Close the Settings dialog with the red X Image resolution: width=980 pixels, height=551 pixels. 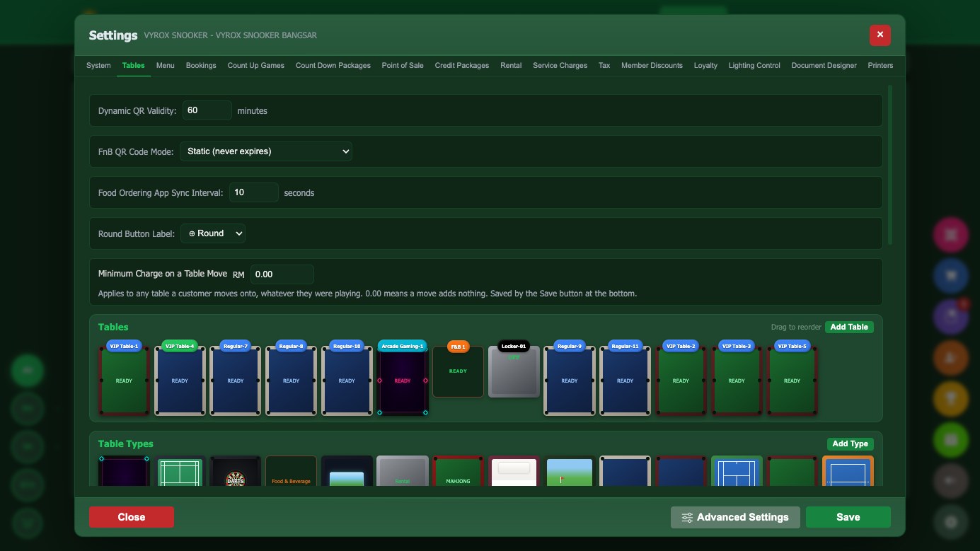(x=880, y=35)
